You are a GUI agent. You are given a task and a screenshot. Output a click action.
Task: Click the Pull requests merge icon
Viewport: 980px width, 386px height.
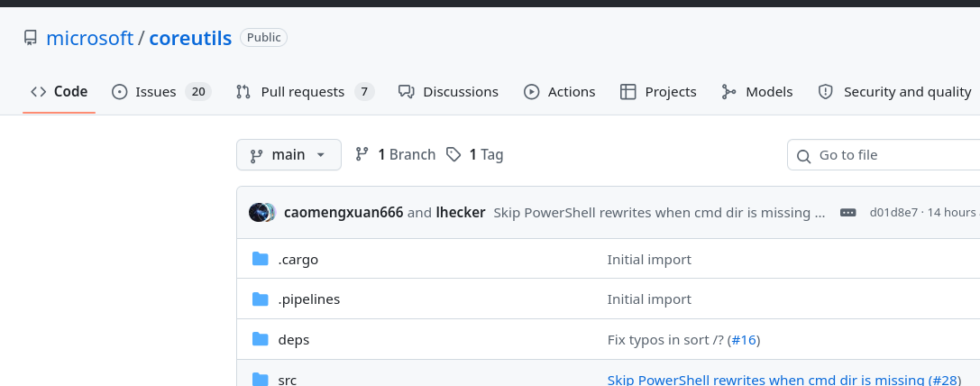[243, 92]
